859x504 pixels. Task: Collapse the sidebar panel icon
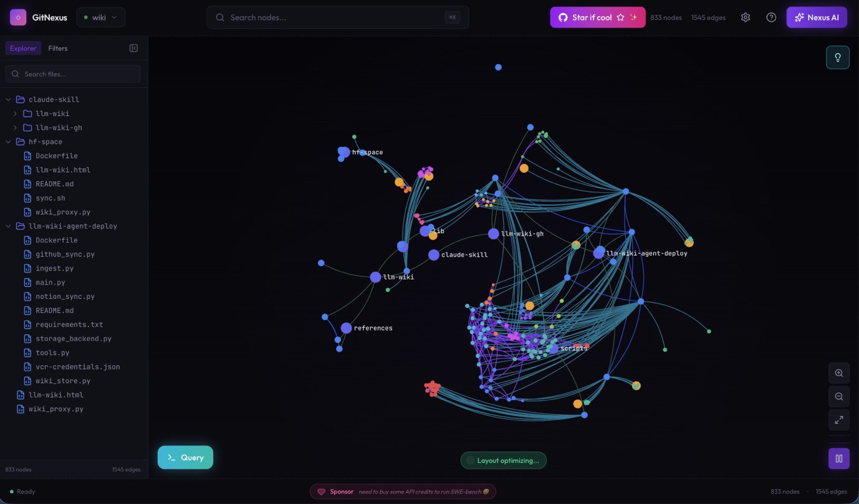point(133,48)
